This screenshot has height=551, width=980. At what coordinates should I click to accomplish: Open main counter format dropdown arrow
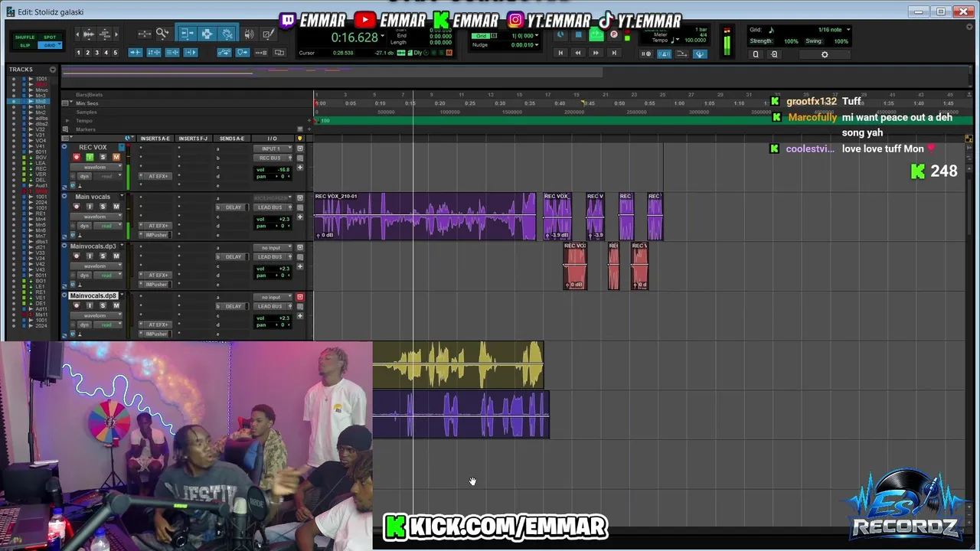pyautogui.click(x=382, y=35)
